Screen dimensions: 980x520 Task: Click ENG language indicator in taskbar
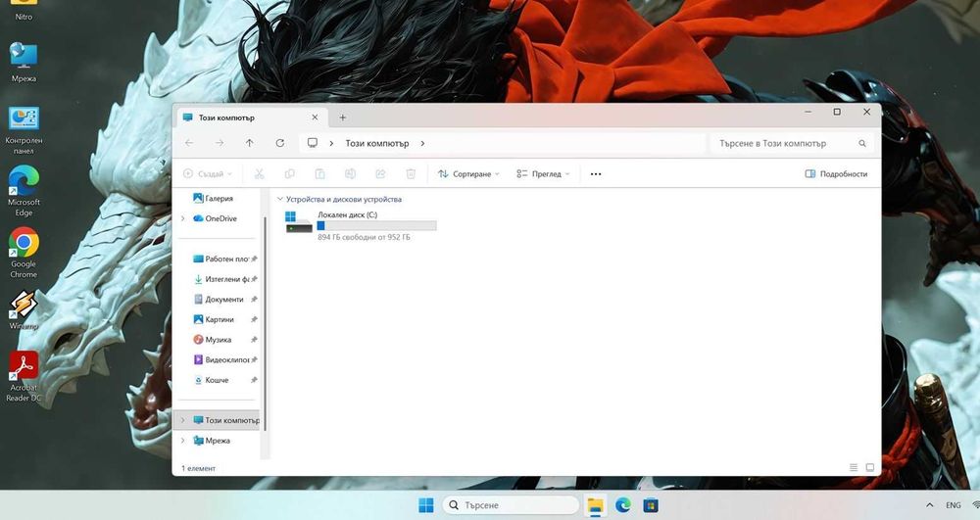click(954, 505)
